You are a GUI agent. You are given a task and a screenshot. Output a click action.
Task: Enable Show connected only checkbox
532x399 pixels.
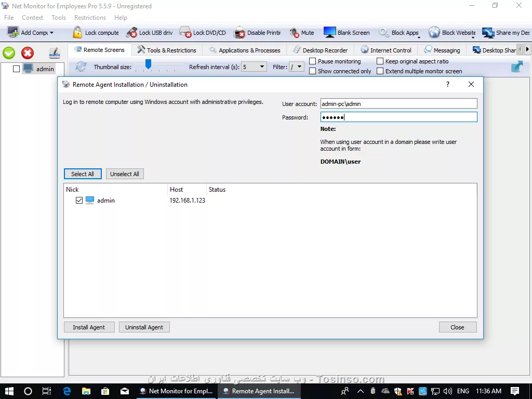point(312,71)
